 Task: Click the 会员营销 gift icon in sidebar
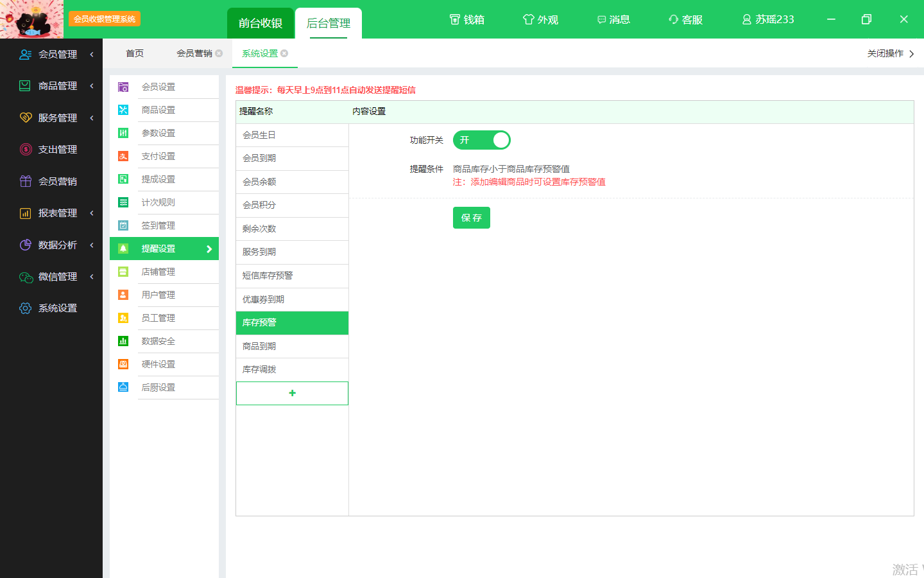pyautogui.click(x=25, y=181)
